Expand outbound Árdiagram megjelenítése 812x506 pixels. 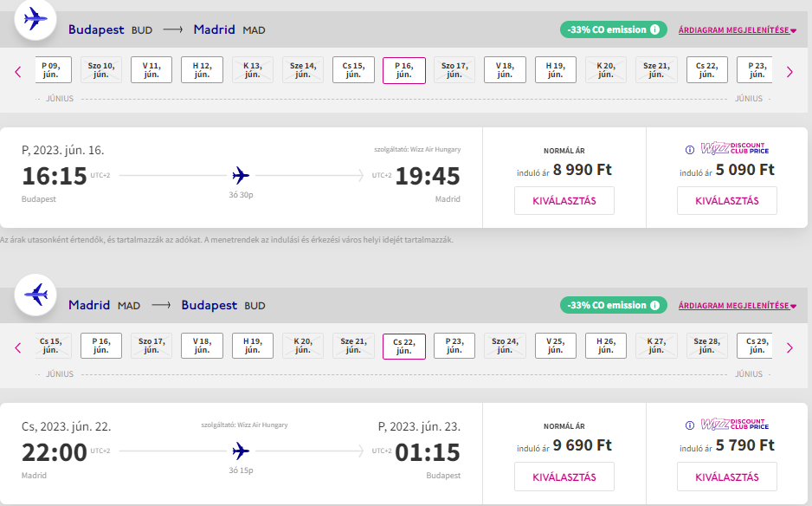737,30
